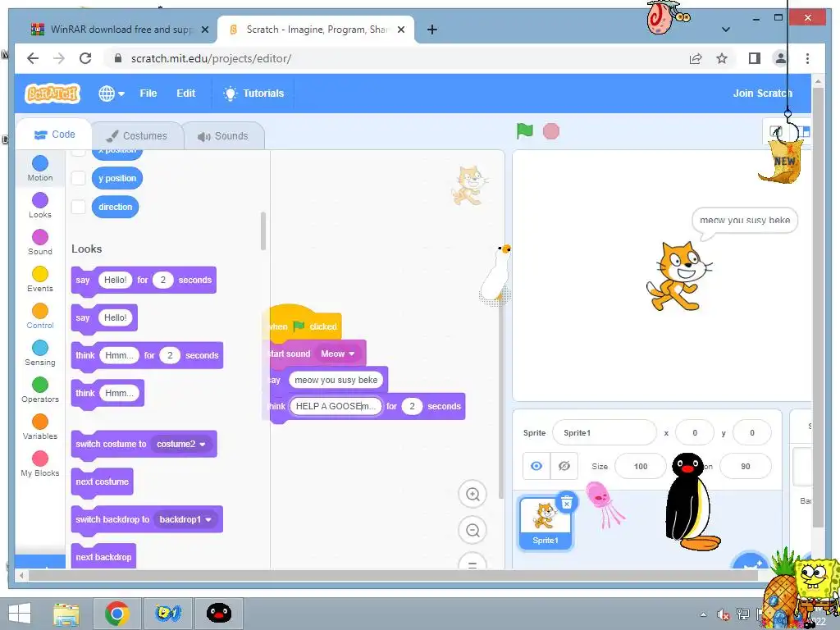Click the red stop button

(550, 131)
